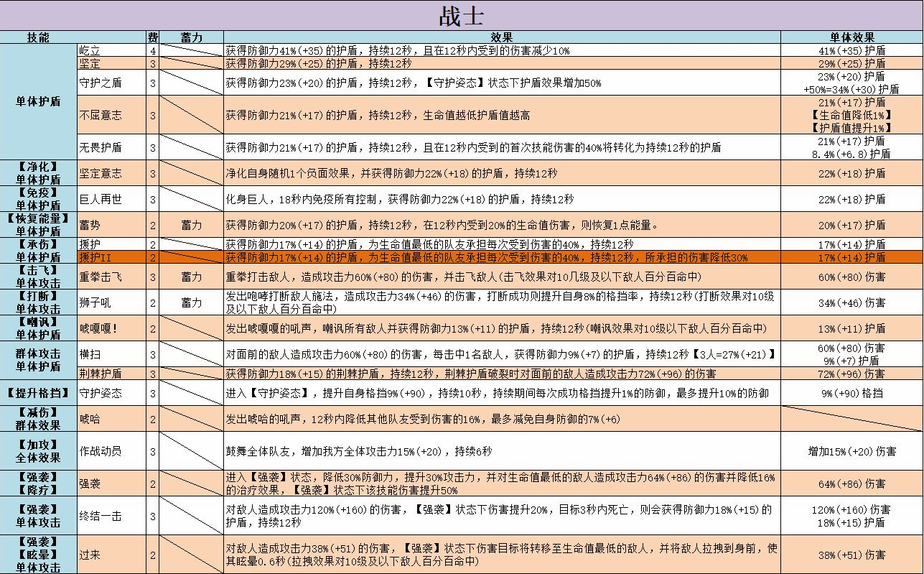Click the 费 column header
This screenshot has height=574, width=924.
pyautogui.click(x=153, y=37)
